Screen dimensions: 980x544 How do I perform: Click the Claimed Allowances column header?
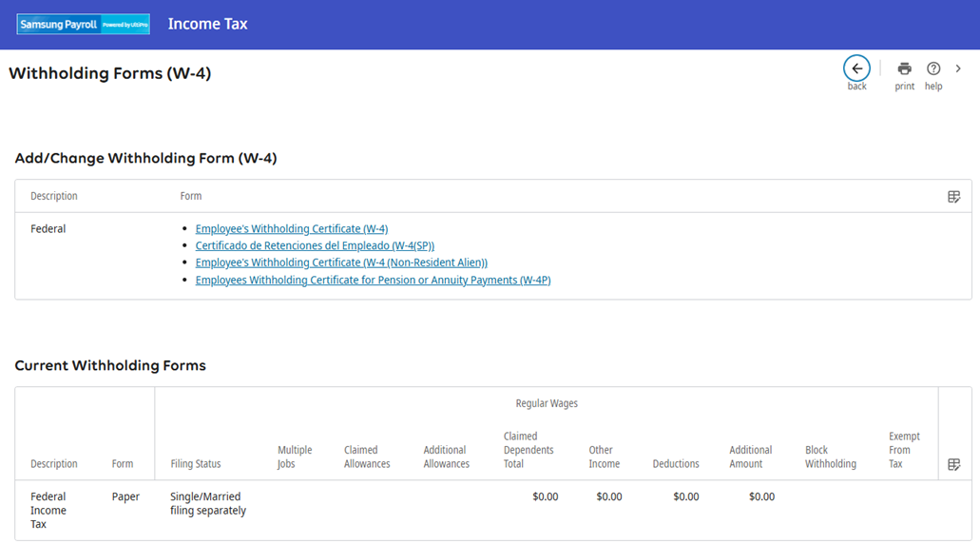[x=367, y=457]
